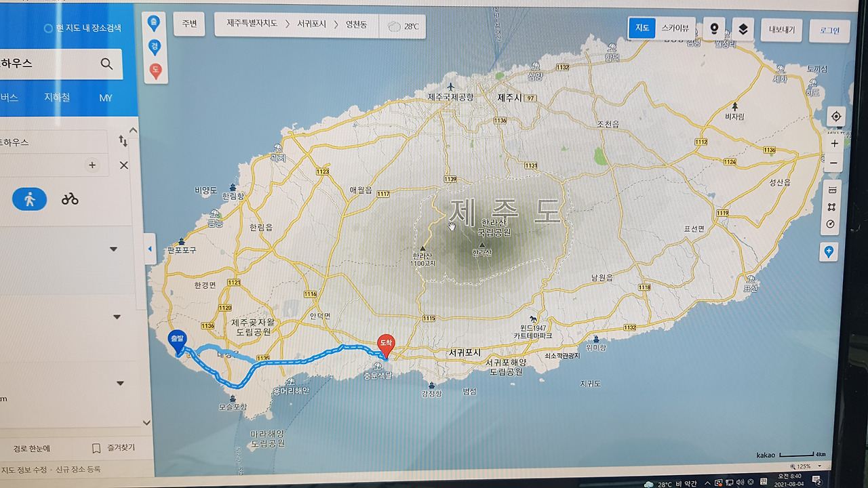Click the red 도착 destination pin in sidebar
Viewport: 868px width, 488px height.
point(156,68)
